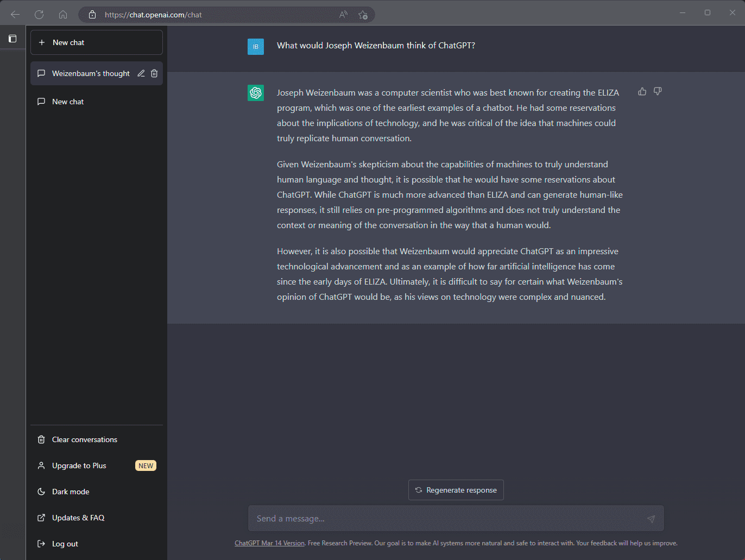
Task: Maximize the browser window
Action: coord(708,12)
